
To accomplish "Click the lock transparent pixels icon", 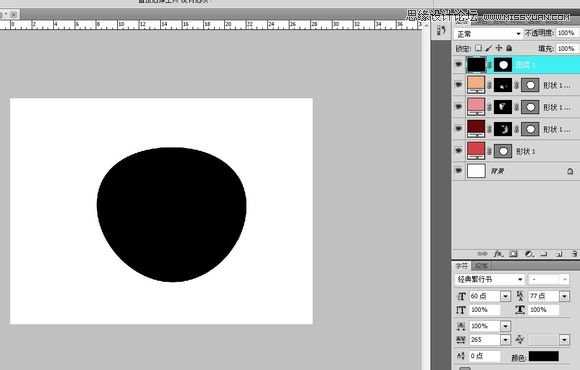I will tap(478, 48).
